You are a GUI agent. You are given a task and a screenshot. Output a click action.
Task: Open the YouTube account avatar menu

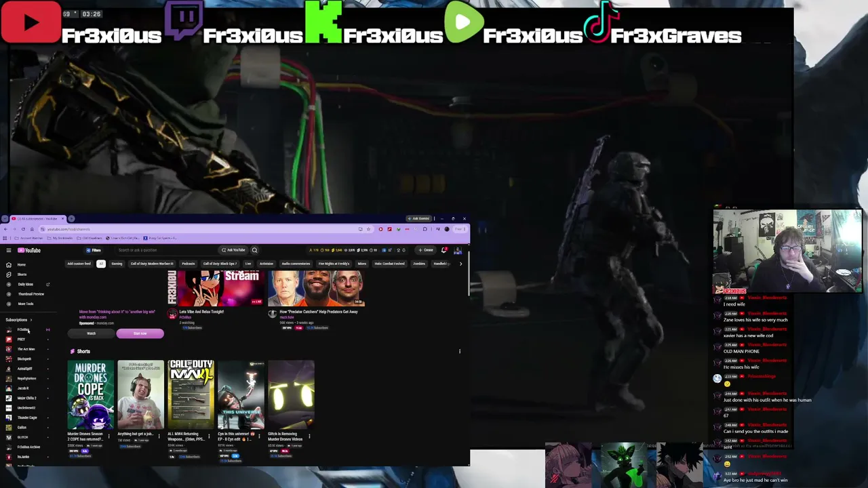tap(458, 250)
